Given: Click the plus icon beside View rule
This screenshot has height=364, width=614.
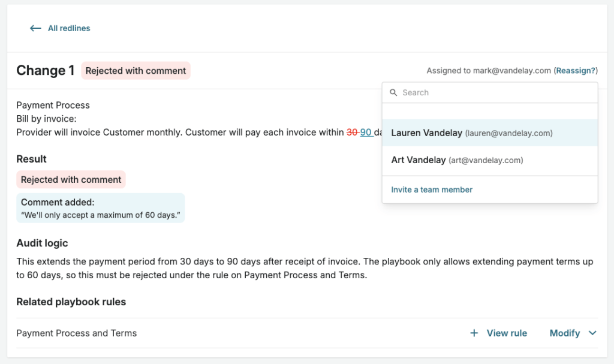Looking at the screenshot, I should click(474, 333).
